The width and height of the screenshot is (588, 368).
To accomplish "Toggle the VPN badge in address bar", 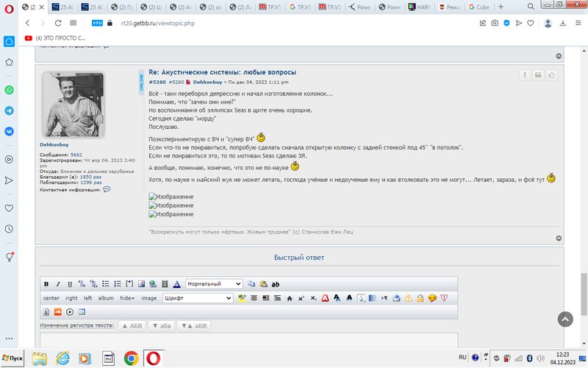I will [x=97, y=23].
